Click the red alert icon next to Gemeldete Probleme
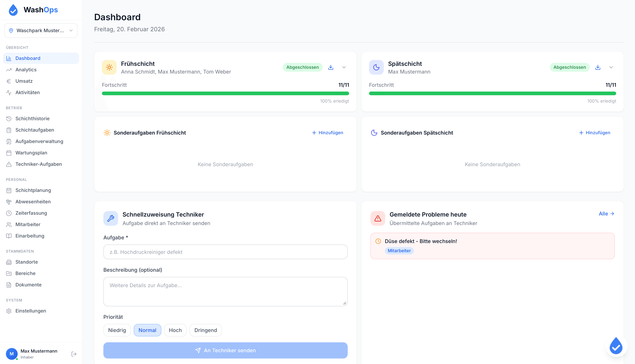 (x=377, y=218)
